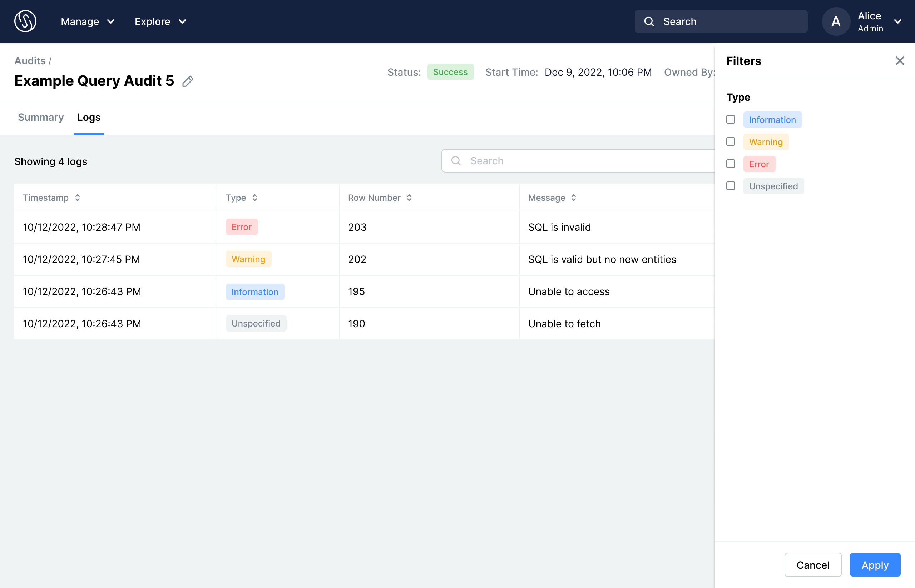This screenshot has height=588, width=915.
Task: Open the Manage dropdown menu
Action: [x=88, y=22]
